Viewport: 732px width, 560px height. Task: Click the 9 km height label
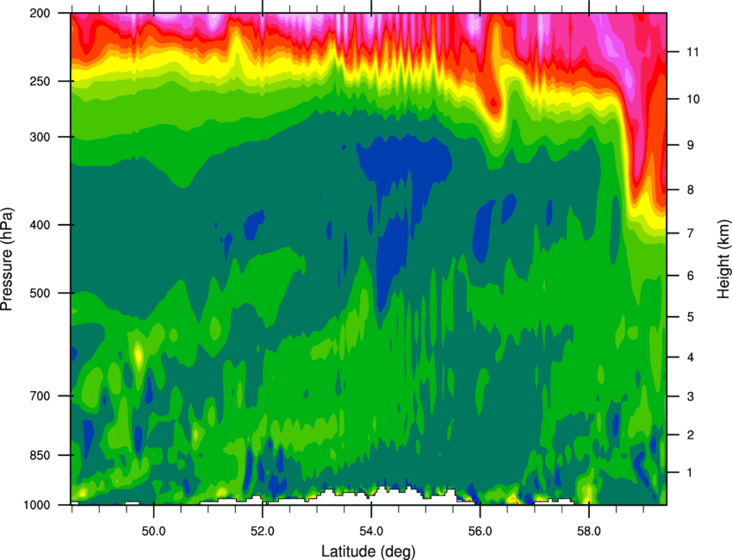pyautogui.click(x=691, y=145)
